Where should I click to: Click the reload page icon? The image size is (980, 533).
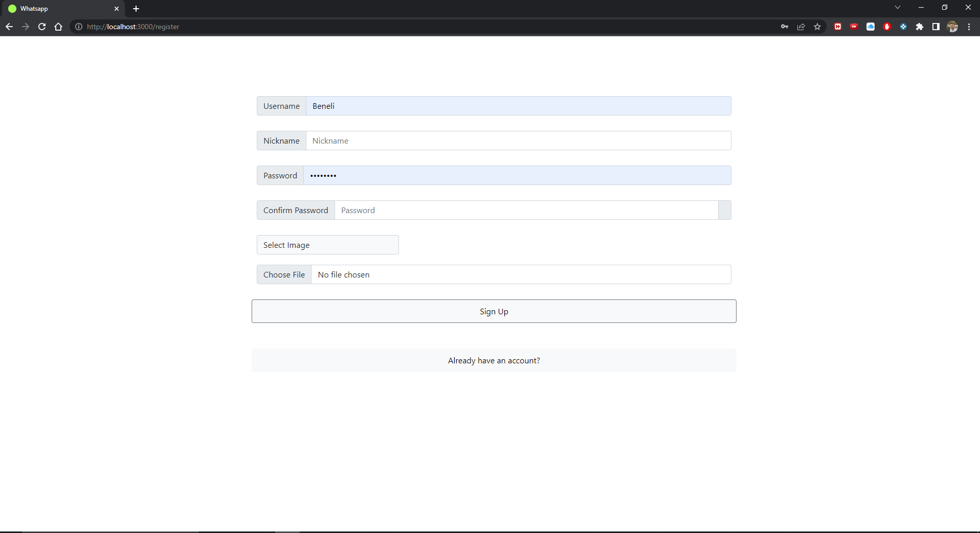[x=42, y=27]
